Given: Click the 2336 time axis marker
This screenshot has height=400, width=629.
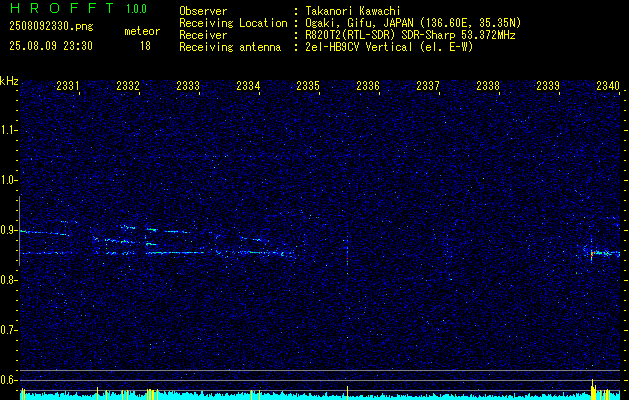Looking at the screenshot, I should click(x=368, y=85).
